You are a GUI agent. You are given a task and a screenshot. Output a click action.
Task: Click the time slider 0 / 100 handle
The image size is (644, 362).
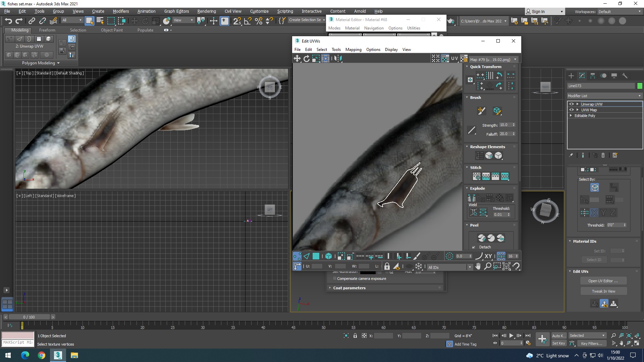[x=29, y=317]
